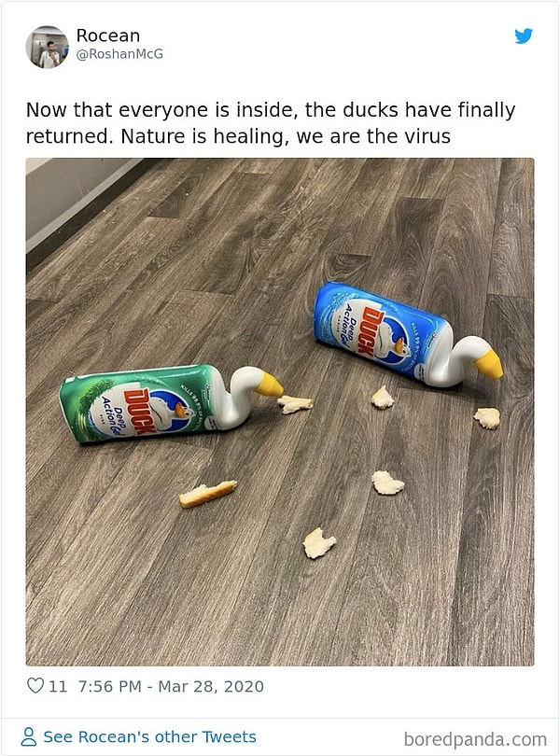This screenshot has width=560, height=756.
Task: Click the yellow cap of the green bottle
Action: (x=269, y=385)
